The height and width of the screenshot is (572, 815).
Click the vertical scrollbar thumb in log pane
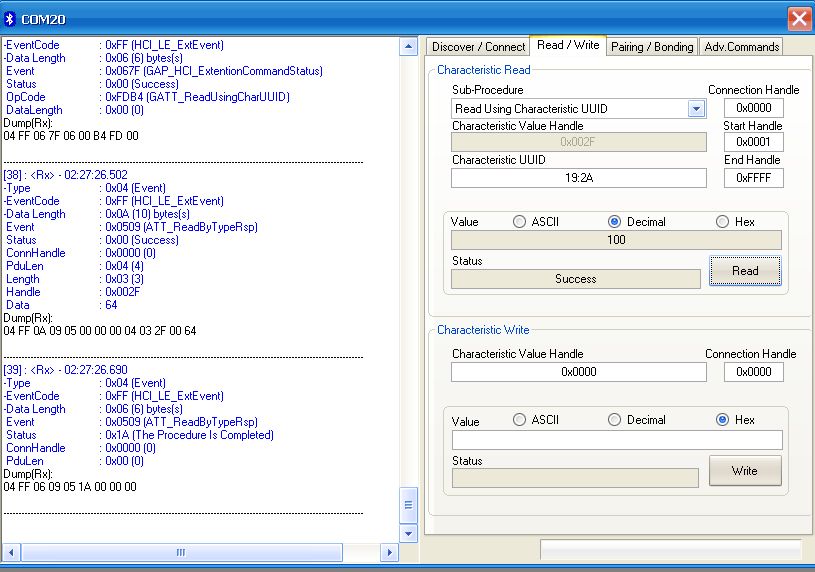tap(409, 505)
